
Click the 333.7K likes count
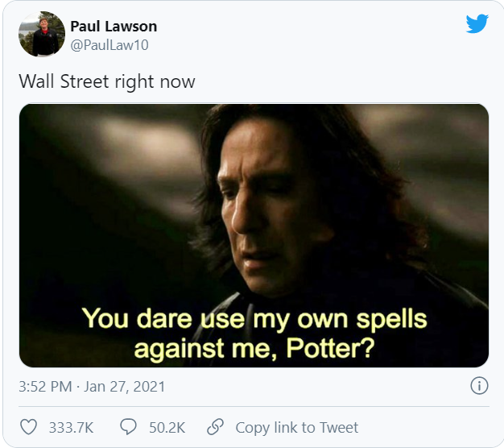click(x=71, y=427)
